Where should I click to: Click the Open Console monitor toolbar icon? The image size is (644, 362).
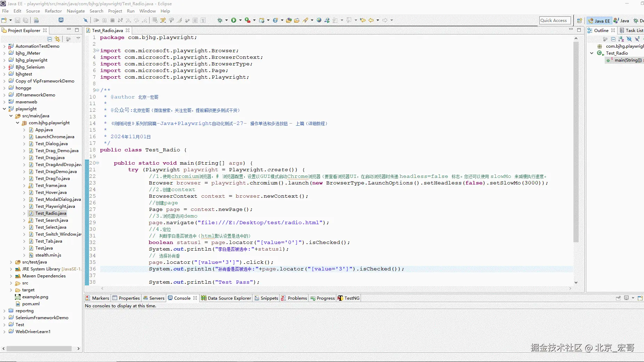pos(61,20)
